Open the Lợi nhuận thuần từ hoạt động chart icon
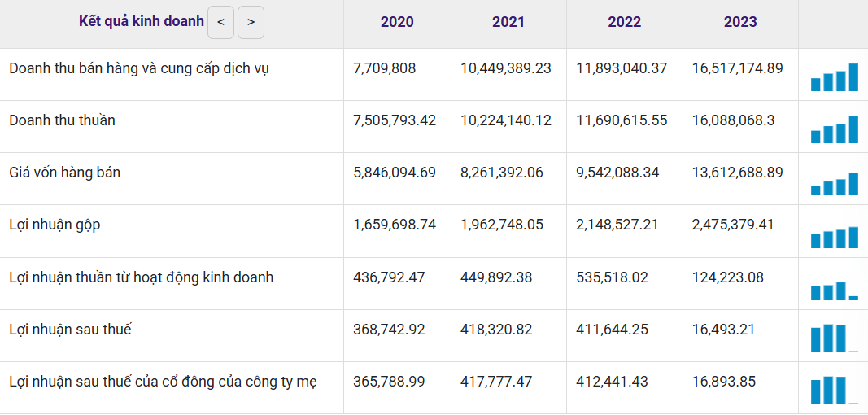This screenshot has width=868, height=415. click(x=834, y=290)
